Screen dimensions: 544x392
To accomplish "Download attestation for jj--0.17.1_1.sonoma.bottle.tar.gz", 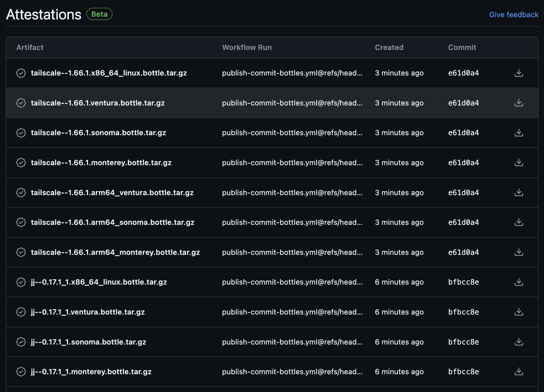I will click(519, 342).
